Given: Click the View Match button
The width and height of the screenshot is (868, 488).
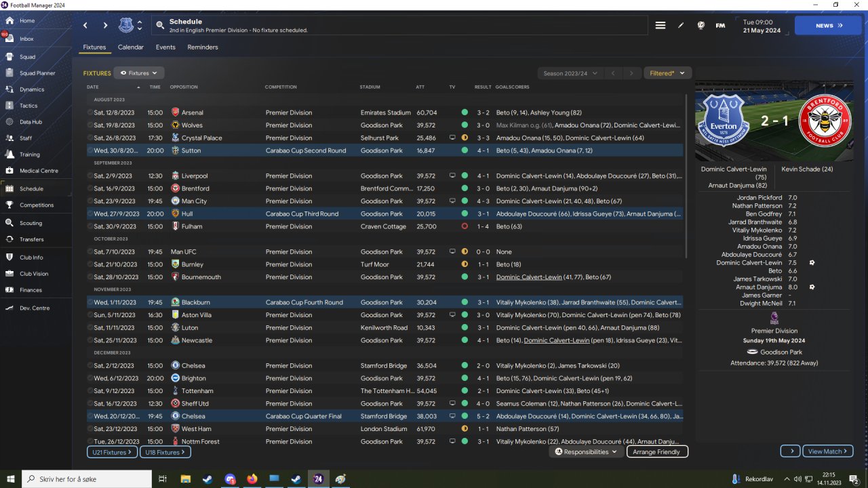Looking at the screenshot, I should coord(828,451).
